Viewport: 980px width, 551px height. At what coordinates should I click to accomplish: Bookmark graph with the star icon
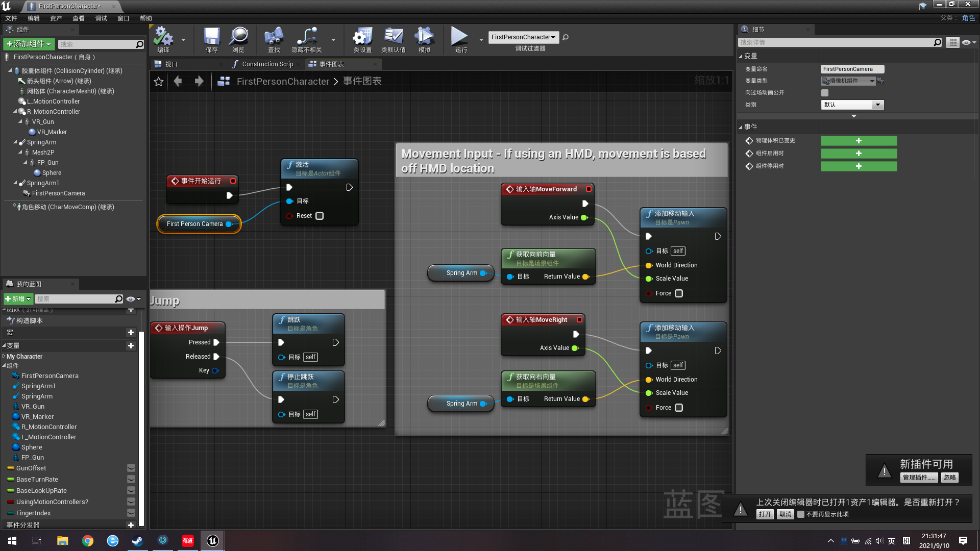point(159,82)
